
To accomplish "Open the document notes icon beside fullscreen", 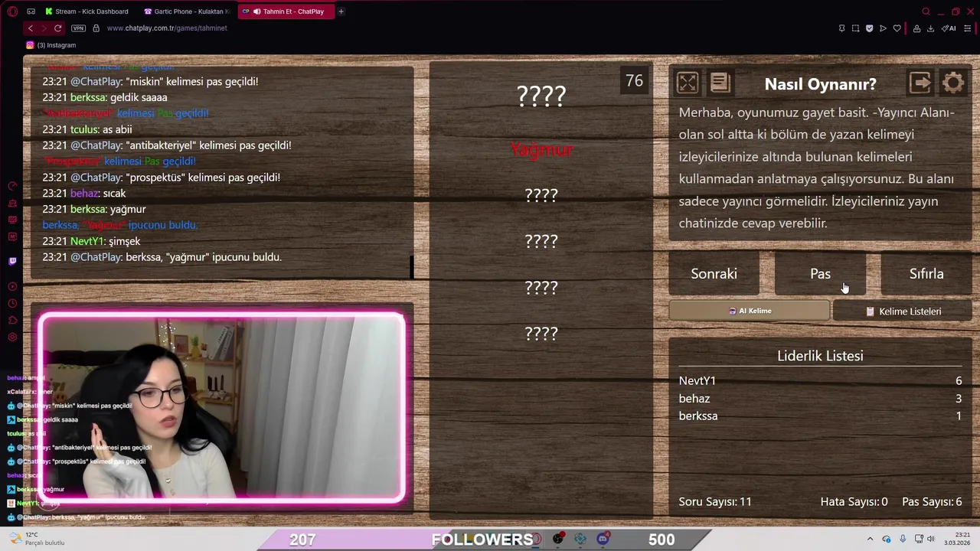I will pyautogui.click(x=720, y=83).
